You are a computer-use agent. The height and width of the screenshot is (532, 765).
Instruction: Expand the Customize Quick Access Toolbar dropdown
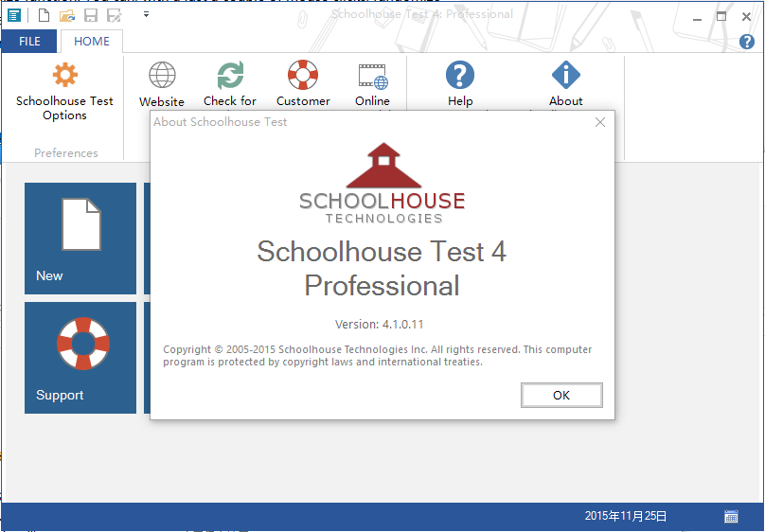(146, 15)
